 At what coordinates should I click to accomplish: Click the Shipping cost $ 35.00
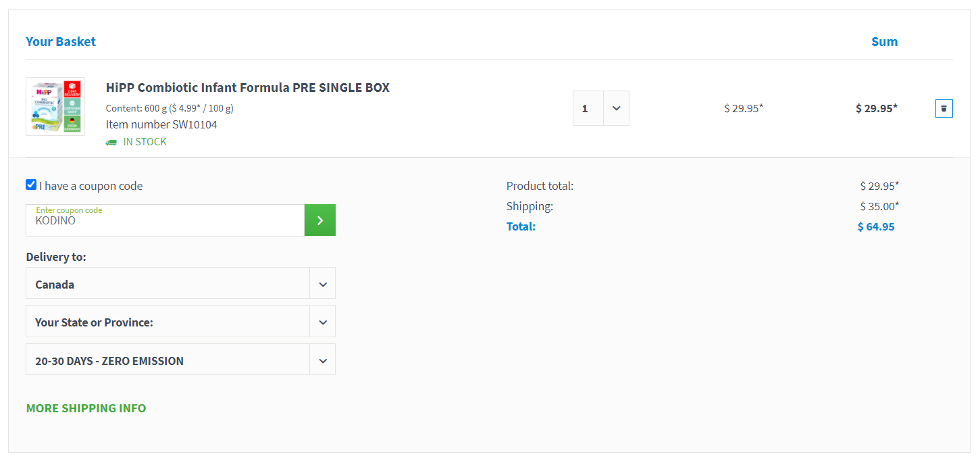click(x=879, y=206)
